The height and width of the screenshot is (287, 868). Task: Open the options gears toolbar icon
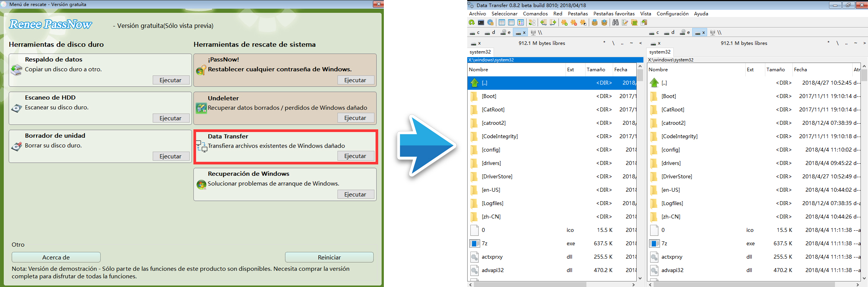[x=490, y=22]
